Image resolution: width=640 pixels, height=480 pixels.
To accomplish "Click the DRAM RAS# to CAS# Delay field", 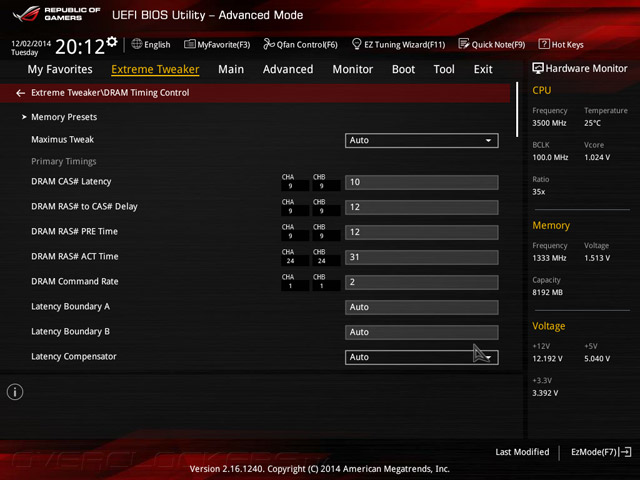I will (x=422, y=207).
